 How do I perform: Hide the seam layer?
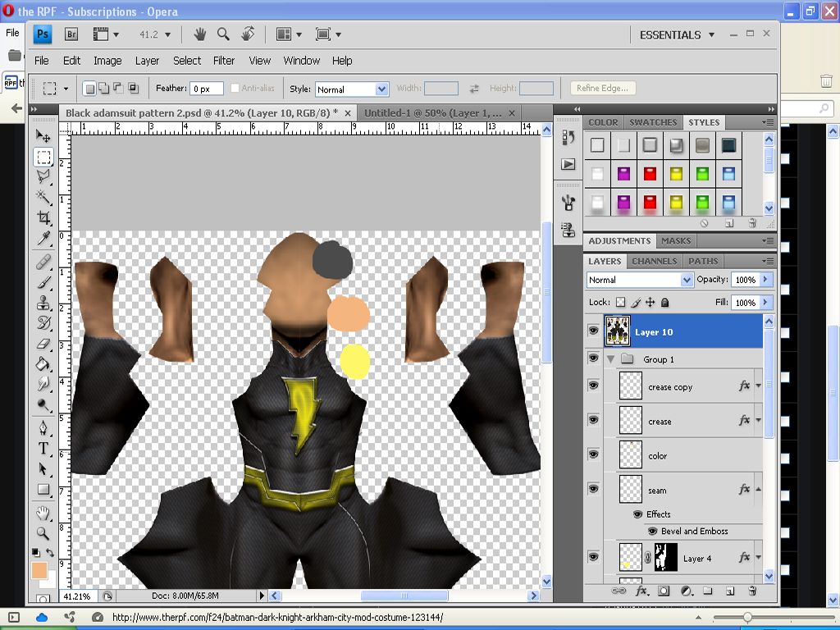593,489
